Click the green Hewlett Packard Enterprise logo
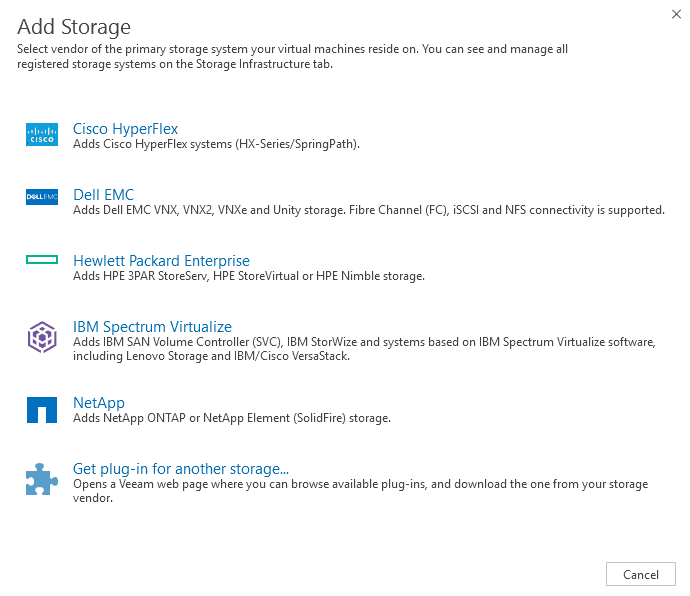Screen dimensions: 690x596 tap(42, 260)
